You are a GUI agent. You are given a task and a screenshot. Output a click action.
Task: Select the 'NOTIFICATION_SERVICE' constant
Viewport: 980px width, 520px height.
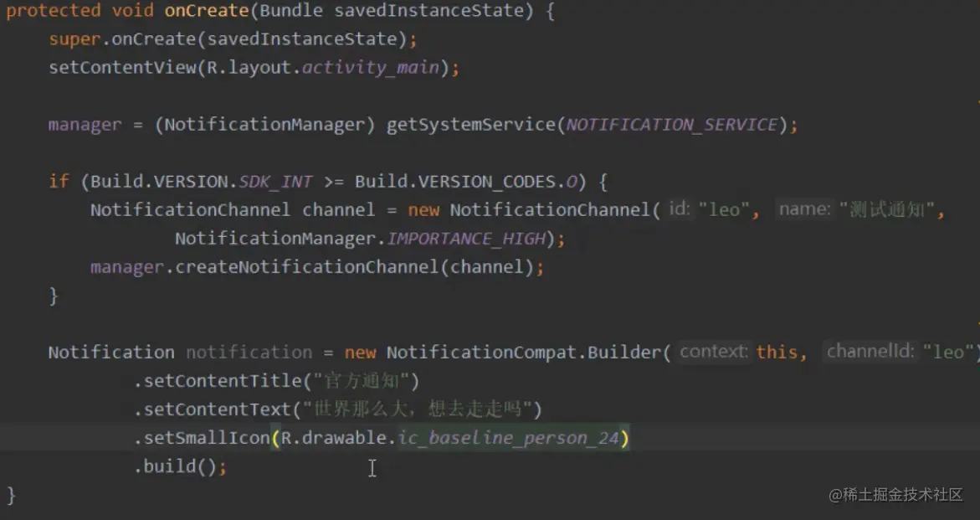(x=672, y=125)
